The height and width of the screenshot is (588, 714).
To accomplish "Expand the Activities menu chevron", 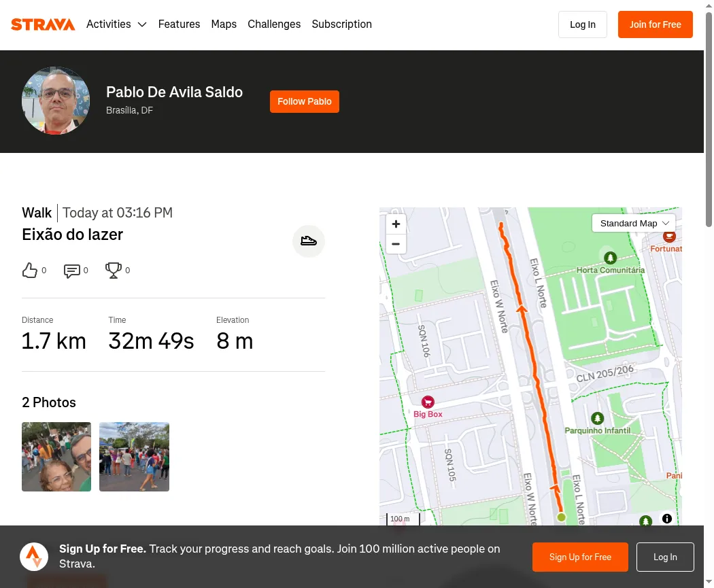I will point(142,24).
